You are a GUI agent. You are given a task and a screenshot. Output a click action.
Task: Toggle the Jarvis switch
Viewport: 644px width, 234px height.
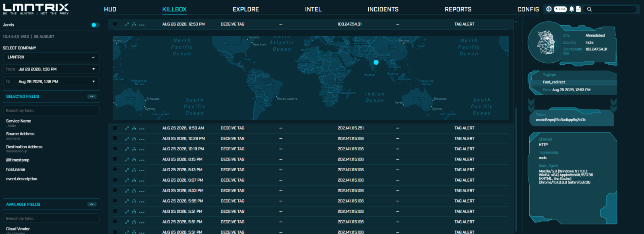pos(95,25)
